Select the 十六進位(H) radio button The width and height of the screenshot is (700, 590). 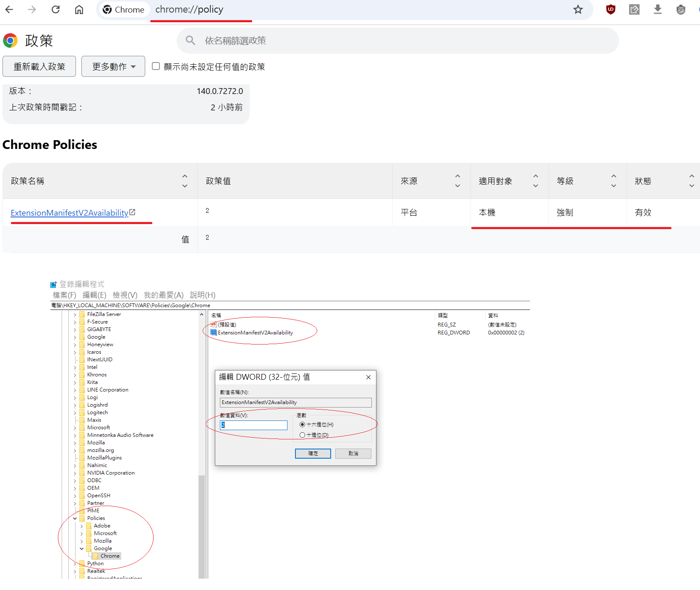click(302, 425)
